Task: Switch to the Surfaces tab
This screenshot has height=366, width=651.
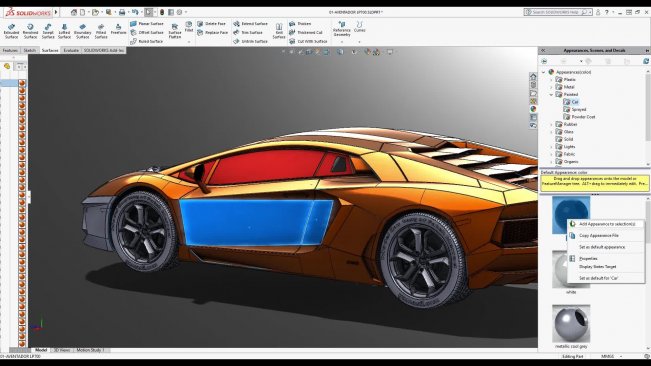Action: (x=50, y=50)
